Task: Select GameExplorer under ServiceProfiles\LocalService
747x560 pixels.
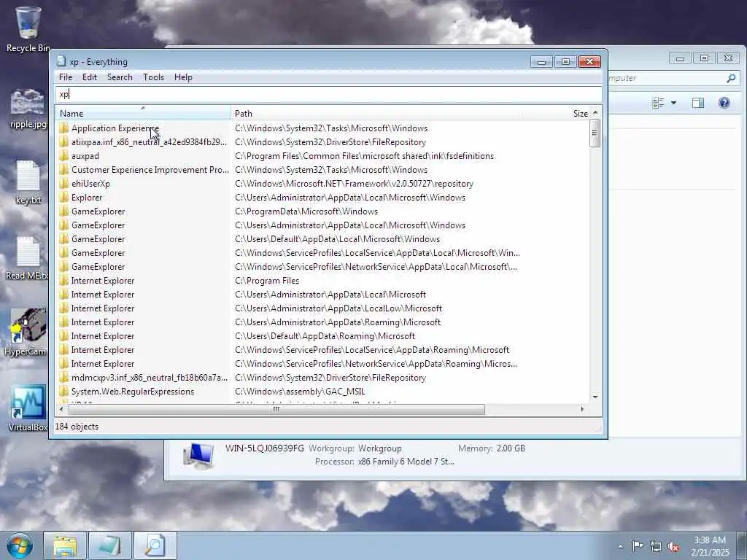Action: click(98, 253)
